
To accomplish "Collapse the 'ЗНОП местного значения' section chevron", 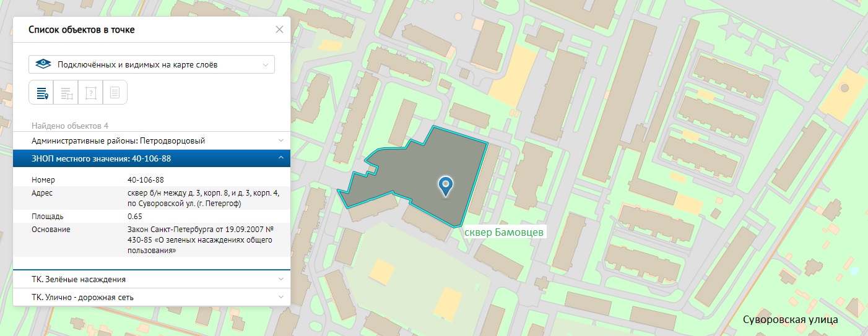I will 280,158.
